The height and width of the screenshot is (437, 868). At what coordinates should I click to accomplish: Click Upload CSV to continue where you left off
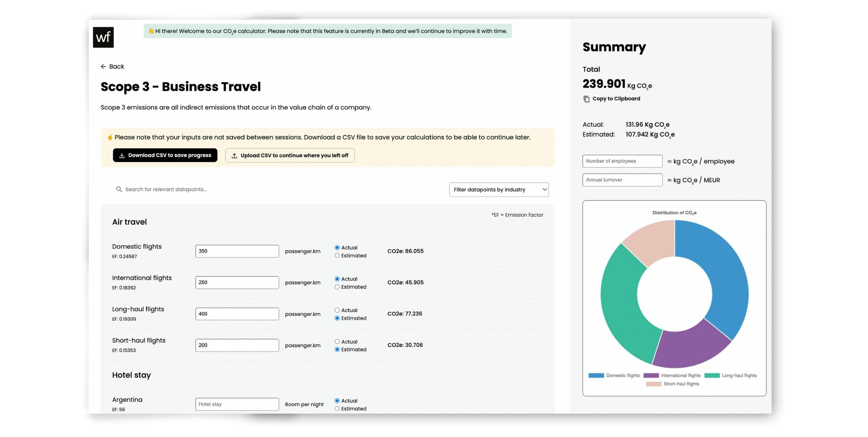click(290, 155)
